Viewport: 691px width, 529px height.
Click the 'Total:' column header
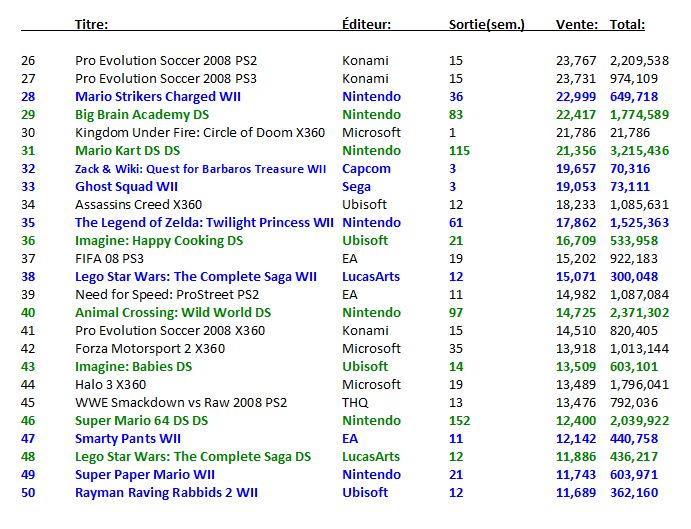[627, 24]
